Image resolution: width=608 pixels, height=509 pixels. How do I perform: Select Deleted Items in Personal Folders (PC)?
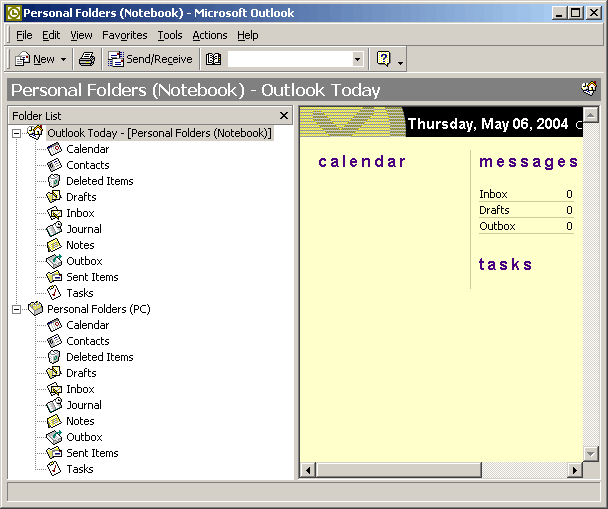point(99,357)
